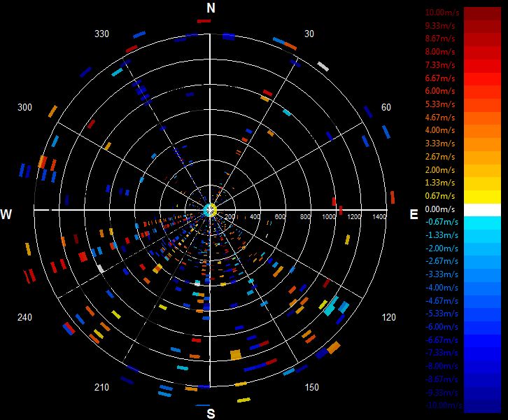Click the -10.00m/s legend label
The height and width of the screenshot is (420, 508).
(x=444, y=405)
